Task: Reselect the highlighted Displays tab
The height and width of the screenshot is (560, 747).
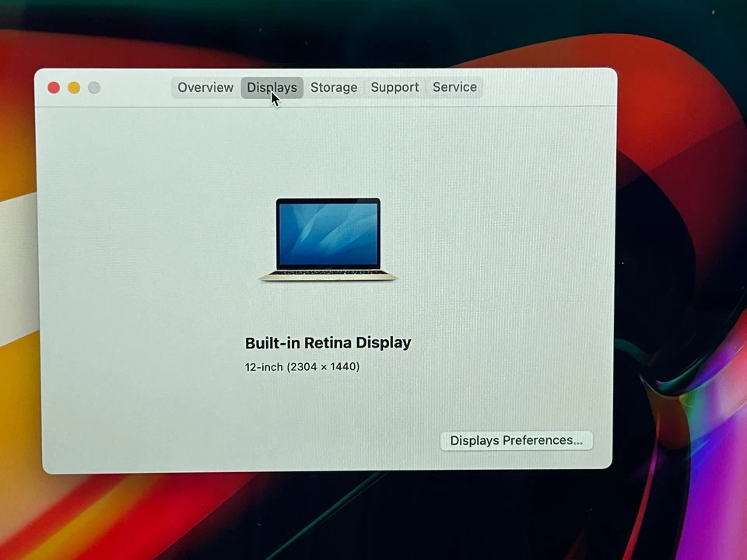Action: pos(272,87)
